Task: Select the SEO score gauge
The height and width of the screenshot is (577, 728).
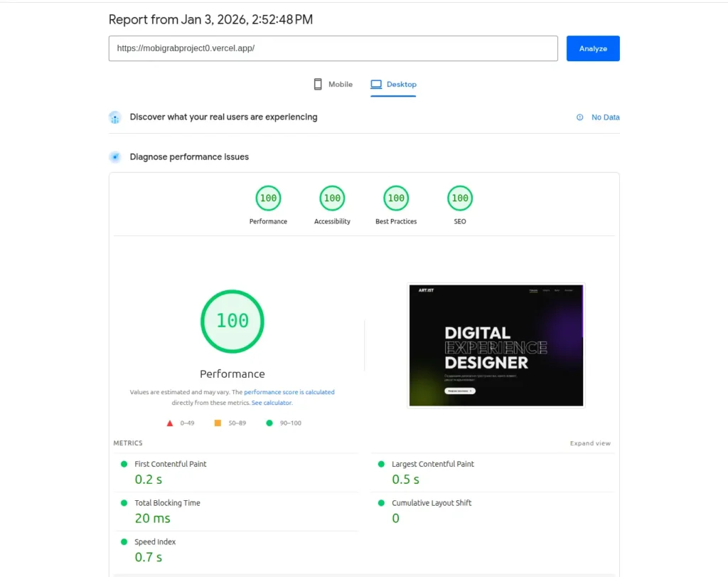Action: coord(459,198)
